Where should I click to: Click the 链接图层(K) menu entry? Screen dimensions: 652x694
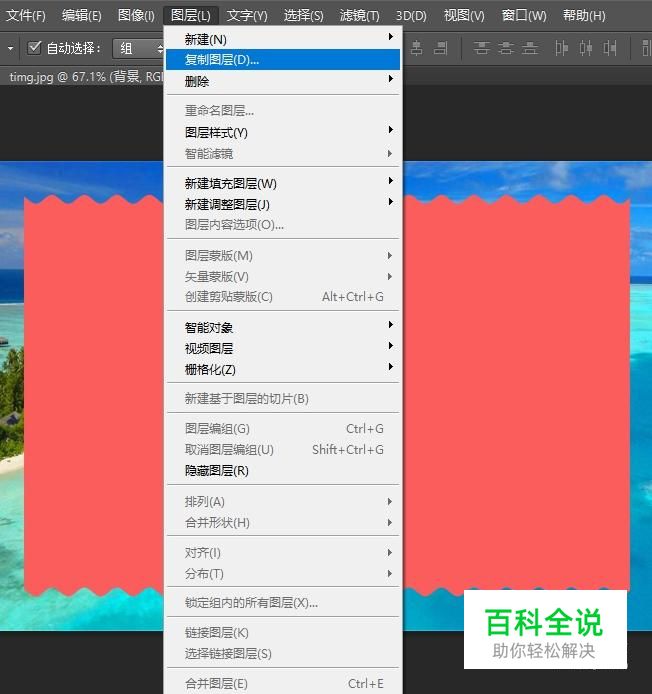coord(283,632)
